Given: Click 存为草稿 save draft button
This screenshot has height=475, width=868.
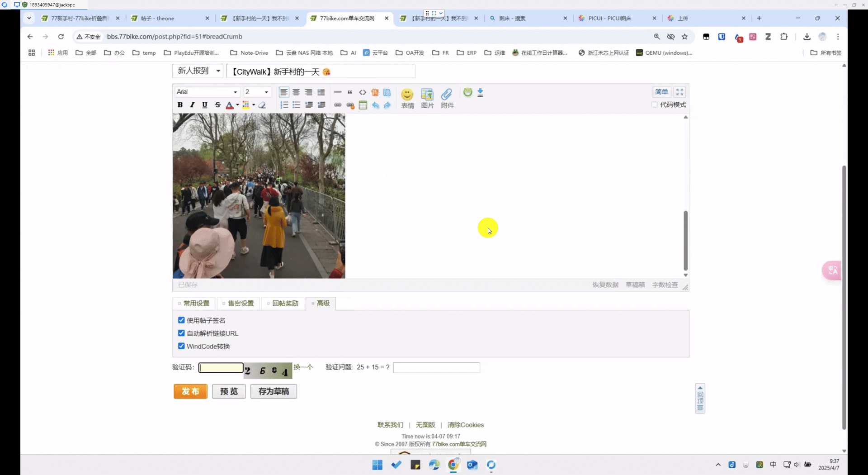Looking at the screenshot, I should tap(274, 391).
